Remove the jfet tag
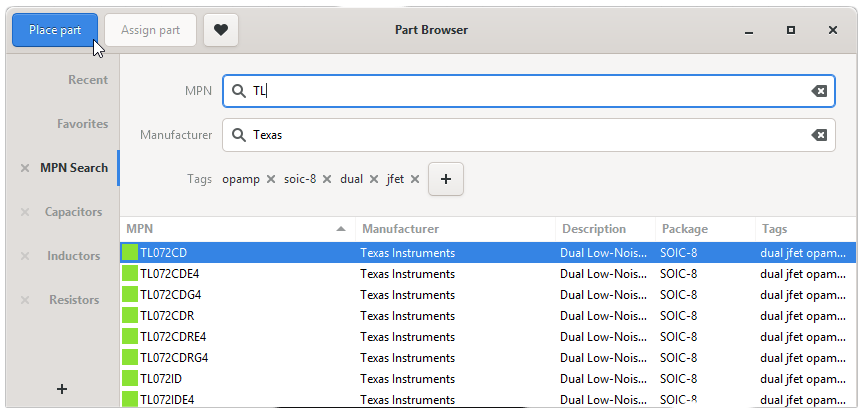 coord(415,179)
